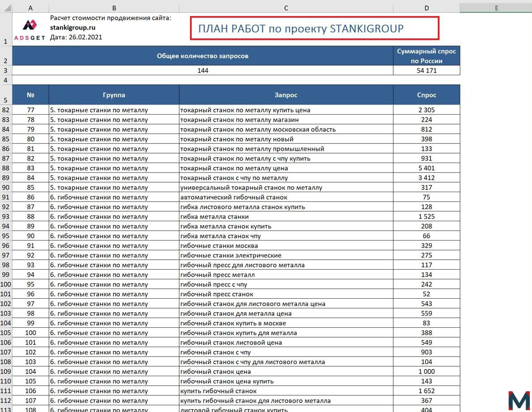Select the 'Суммарный спрос по России' header cell

pyautogui.click(x=426, y=56)
